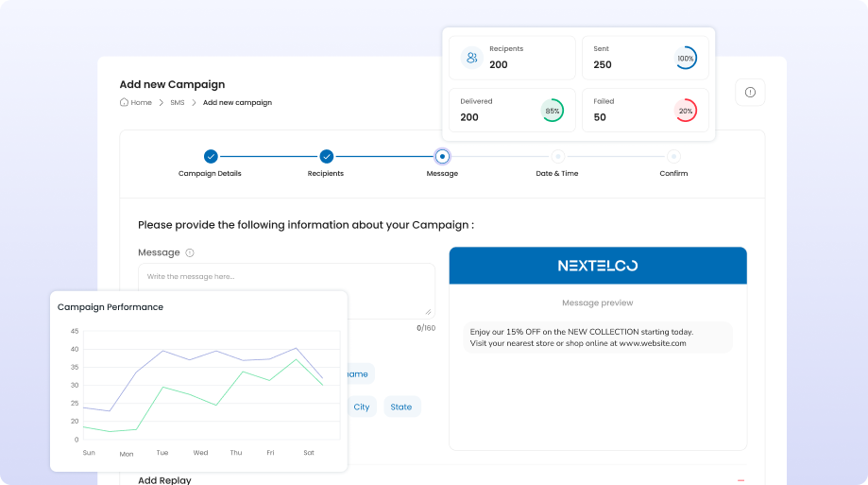Click the info icon button at top right
868x485 pixels.
pos(750,93)
